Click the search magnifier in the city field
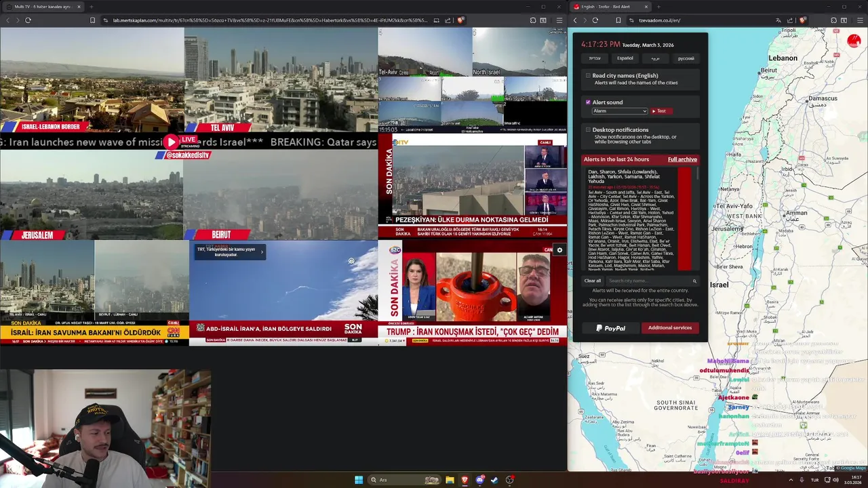Screen dimensions: 868x488 tap(694, 281)
